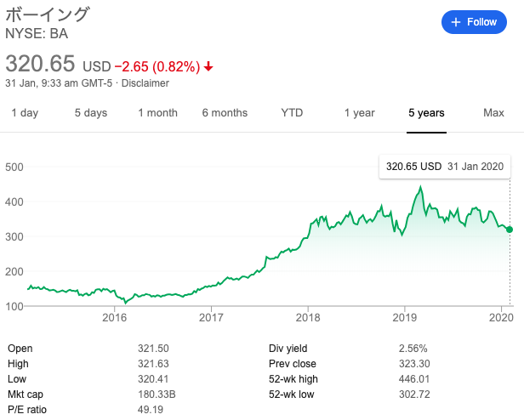This screenshot has width=524, height=420.
Task: Click the green end-of-chart data point
Action: tap(510, 230)
